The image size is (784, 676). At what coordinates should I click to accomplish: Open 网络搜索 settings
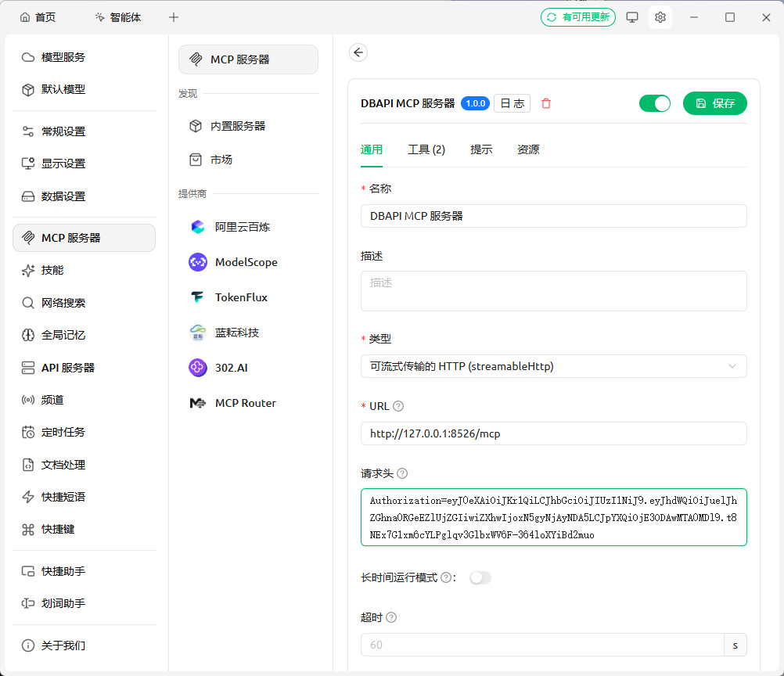tap(84, 303)
